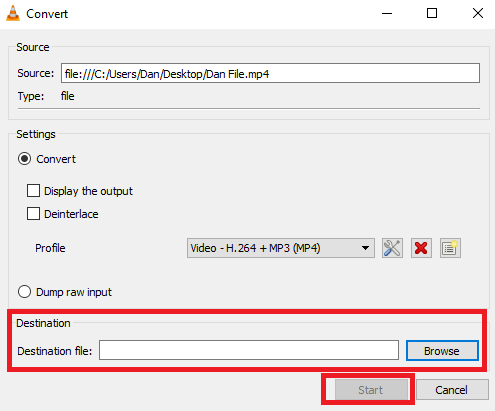Screen dimensions: 495x411
Task: Click the Source file path field
Action: pos(270,73)
